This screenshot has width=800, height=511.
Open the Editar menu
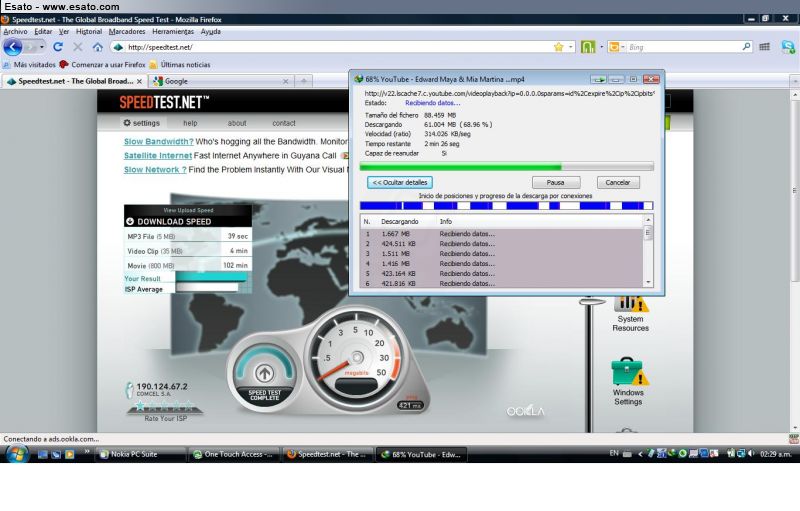pos(43,31)
